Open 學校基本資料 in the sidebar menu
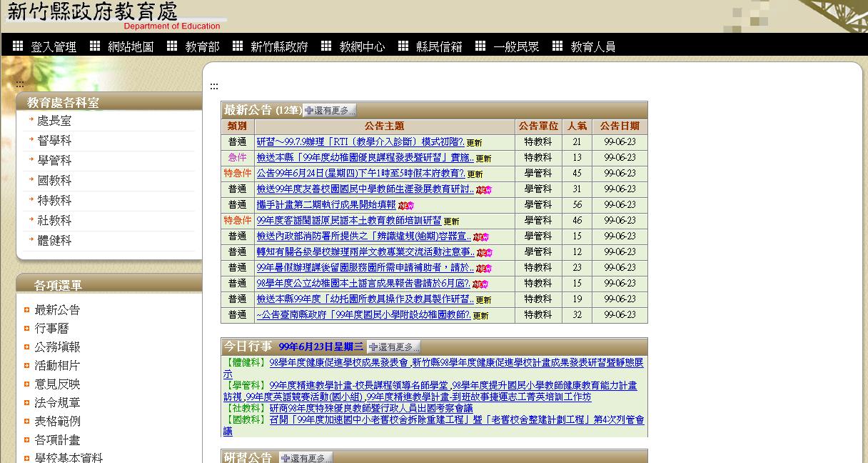The image size is (868, 463). [x=69, y=457]
